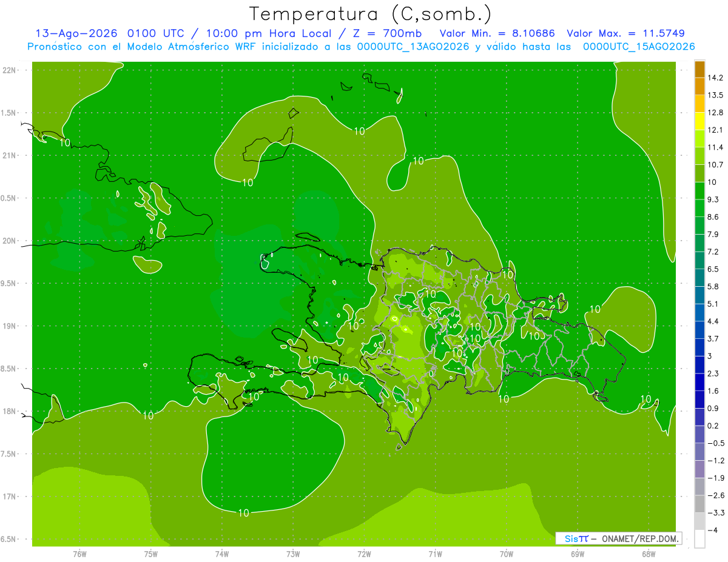
Task: Select the init time '0000UTC_13AGO2026'
Action: 413,47
